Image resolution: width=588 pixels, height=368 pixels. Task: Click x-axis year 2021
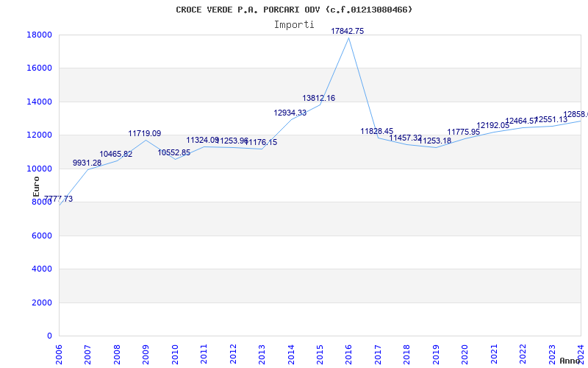[494, 354]
